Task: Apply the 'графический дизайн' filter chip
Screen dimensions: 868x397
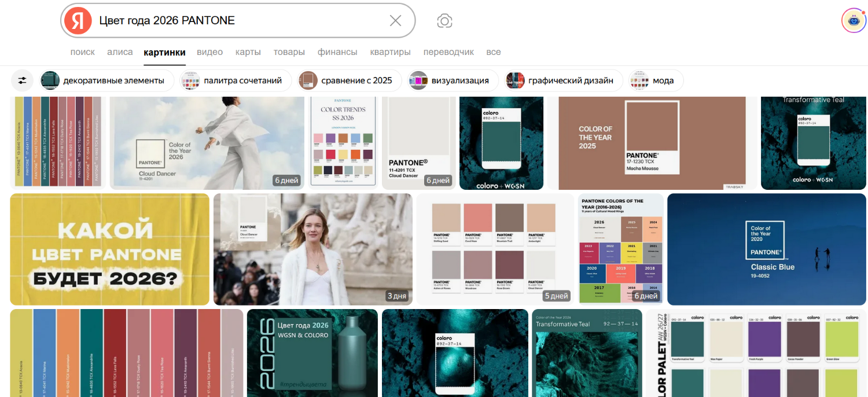Action: pos(563,80)
